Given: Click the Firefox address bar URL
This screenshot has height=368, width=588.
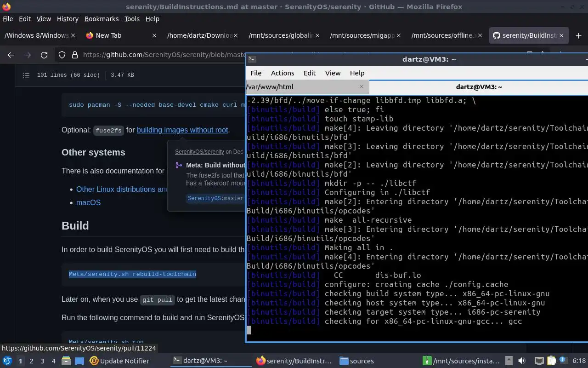Looking at the screenshot, I should [x=164, y=55].
